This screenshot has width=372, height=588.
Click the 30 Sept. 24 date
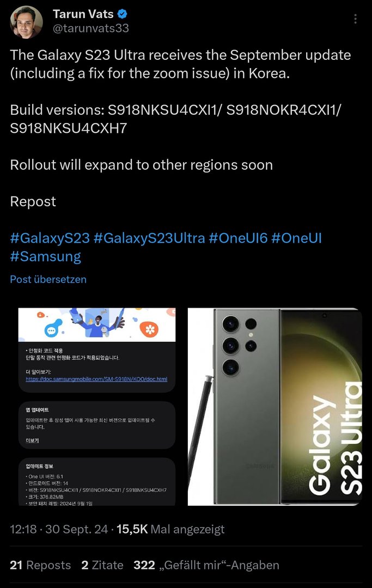click(76, 529)
